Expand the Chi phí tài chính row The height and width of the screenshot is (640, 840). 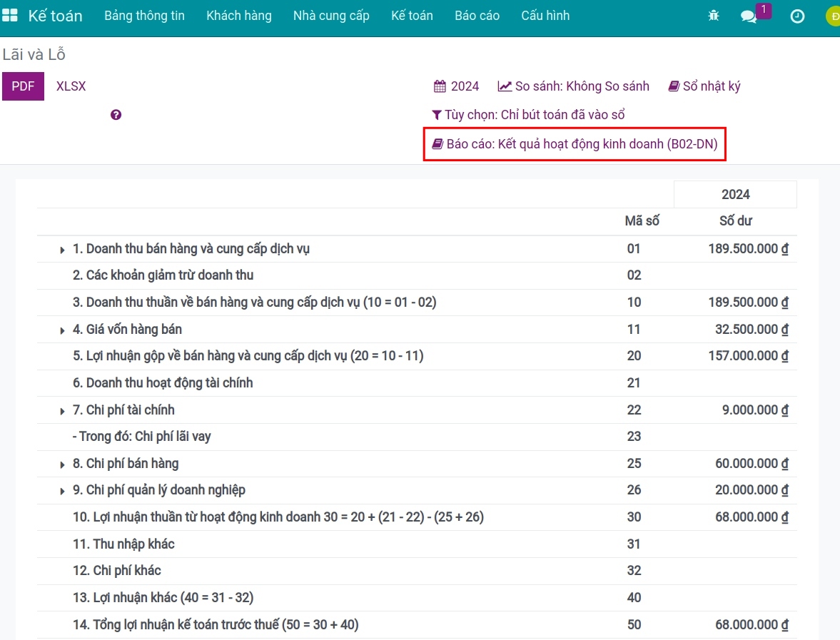tap(64, 411)
